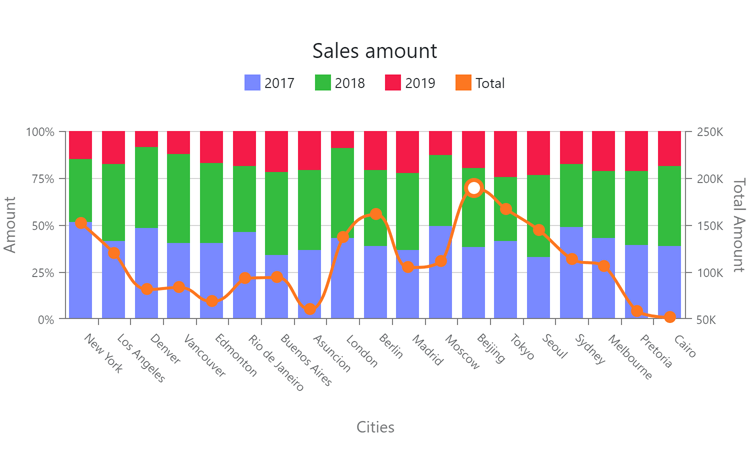Click the orange Total legend color swatch
The image size is (750, 476).
tap(463, 83)
